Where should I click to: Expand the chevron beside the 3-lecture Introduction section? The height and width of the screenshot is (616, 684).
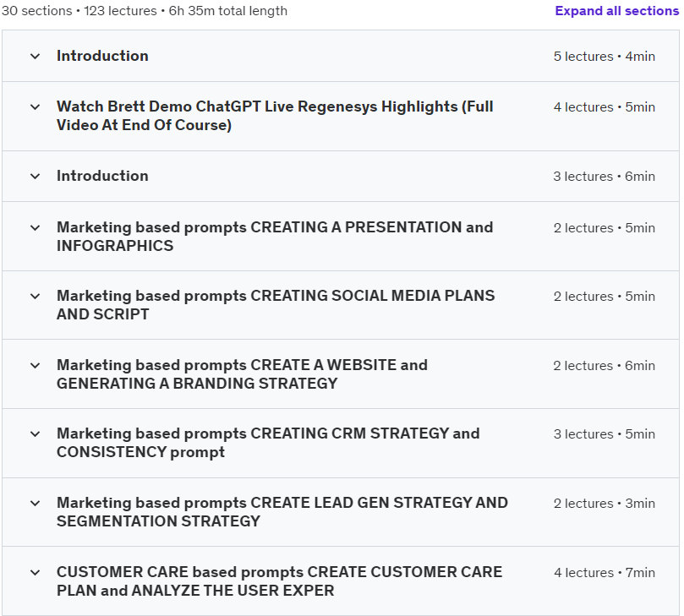click(36, 176)
